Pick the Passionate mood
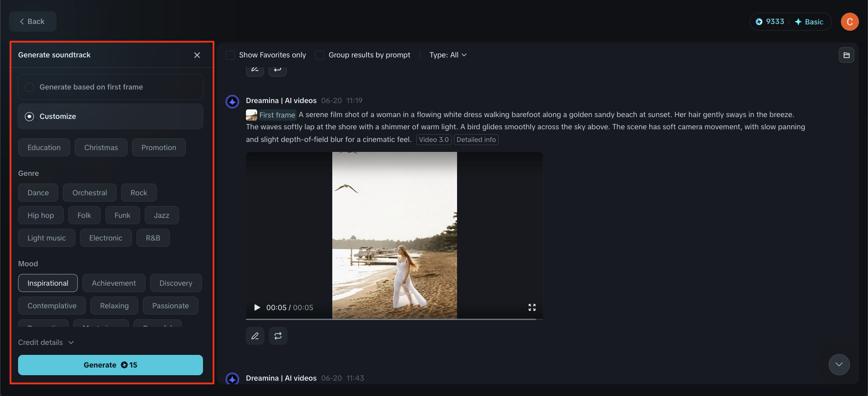 (170, 306)
